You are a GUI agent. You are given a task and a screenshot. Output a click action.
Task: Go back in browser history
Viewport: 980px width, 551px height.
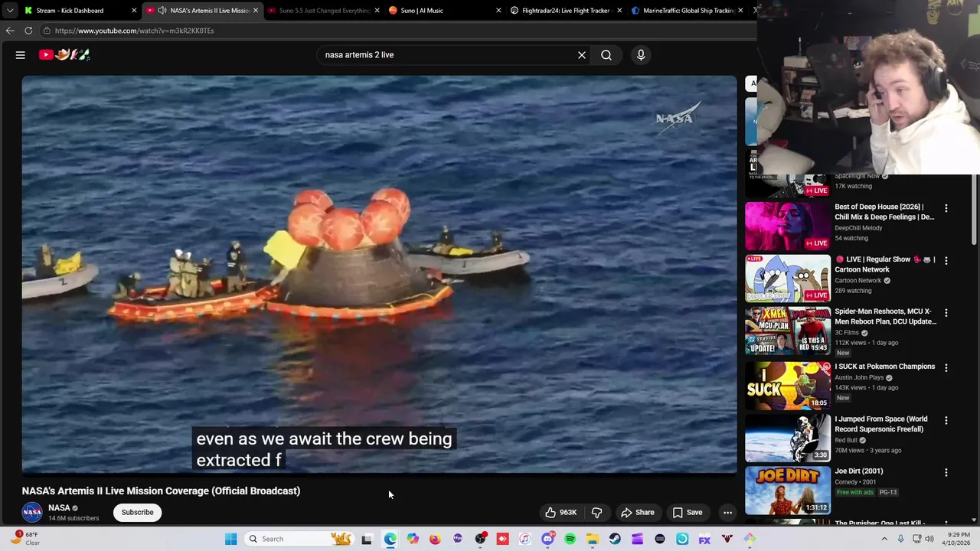(10, 31)
